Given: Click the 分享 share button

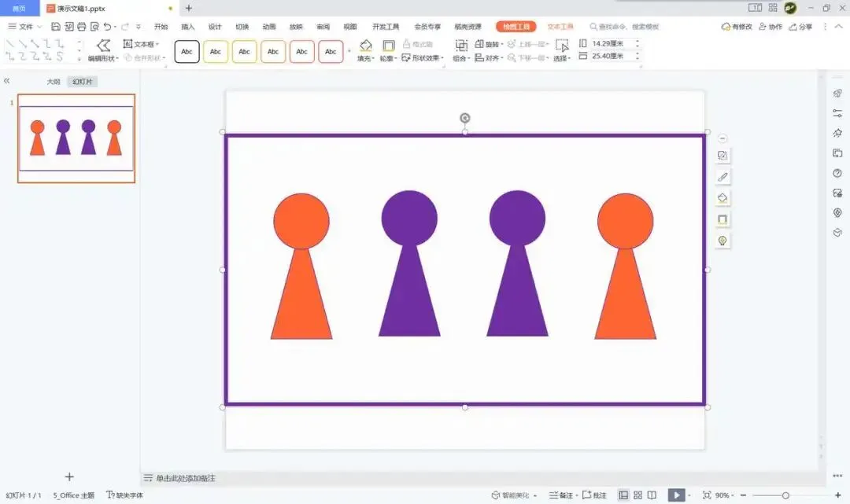Looking at the screenshot, I should pyautogui.click(x=800, y=27).
